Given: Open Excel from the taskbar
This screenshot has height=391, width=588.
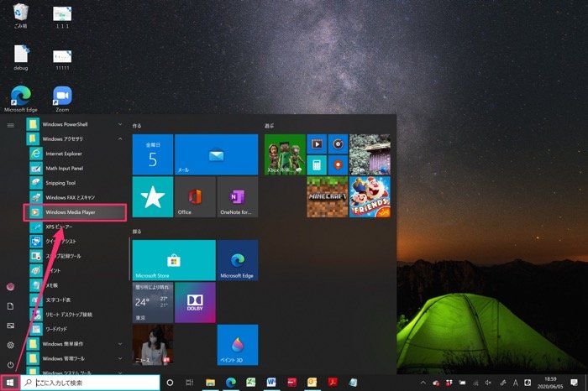Looking at the screenshot, I should tap(251, 383).
